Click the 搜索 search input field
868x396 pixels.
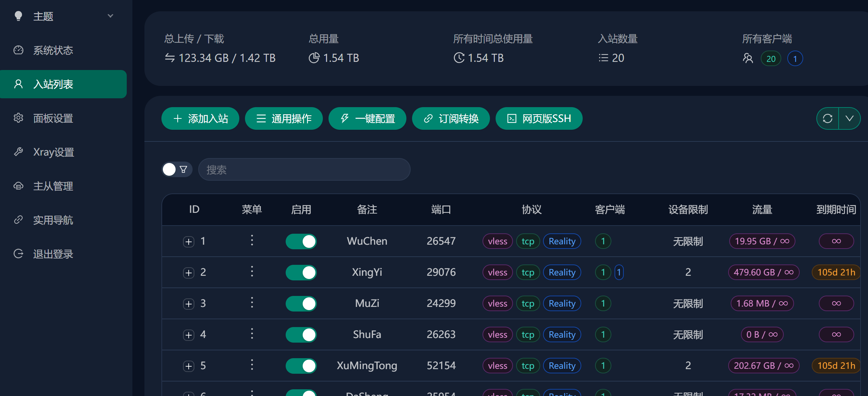click(x=304, y=170)
